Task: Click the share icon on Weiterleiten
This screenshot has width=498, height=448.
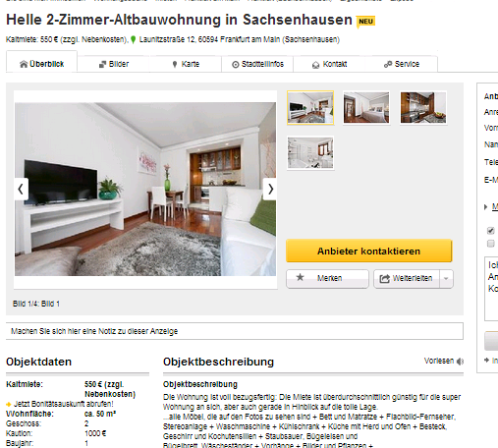Action: [x=384, y=279]
